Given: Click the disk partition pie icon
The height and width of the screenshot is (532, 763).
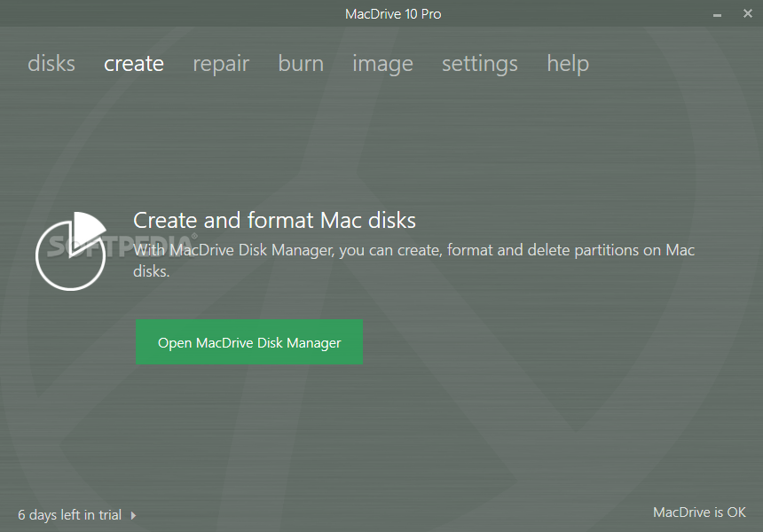Looking at the screenshot, I should [x=71, y=251].
